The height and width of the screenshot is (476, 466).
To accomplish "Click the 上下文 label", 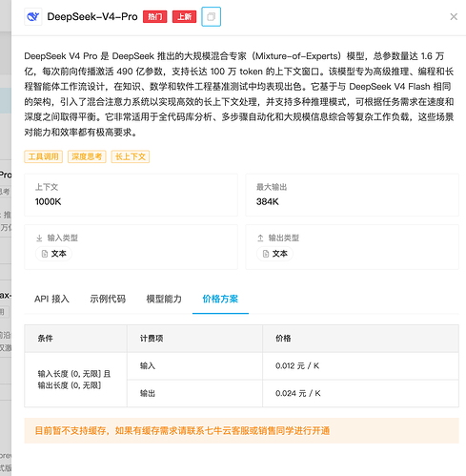I will click(47, 187).
